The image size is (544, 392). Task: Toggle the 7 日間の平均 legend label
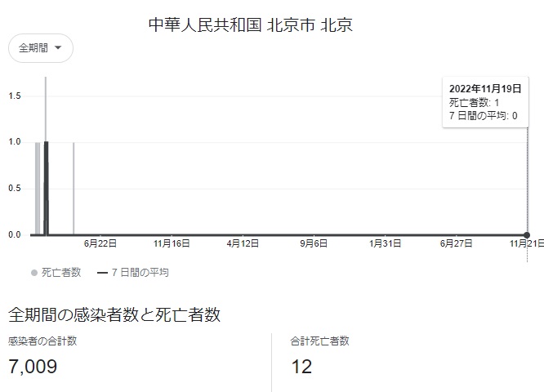pyautogui.click(x=140, y=273)
